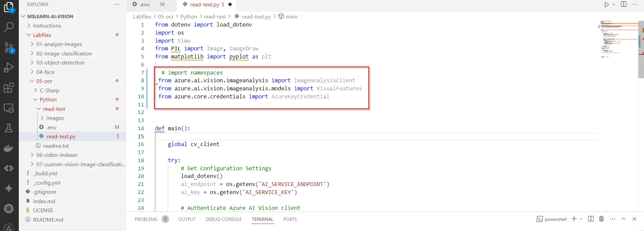Screen dimensions: 644x231
Task: Open the Docker view icon
Action: point(9,148)
